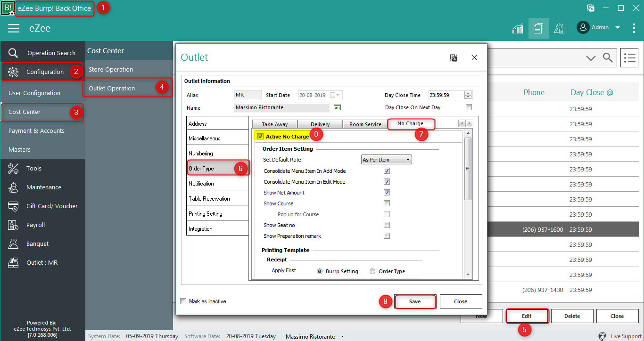
Task: Select the No Charge tab
Action: point(411,124)
